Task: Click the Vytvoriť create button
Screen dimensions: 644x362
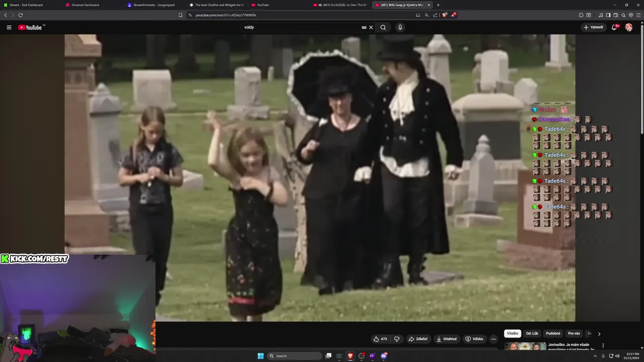Action: pos(594,27)
